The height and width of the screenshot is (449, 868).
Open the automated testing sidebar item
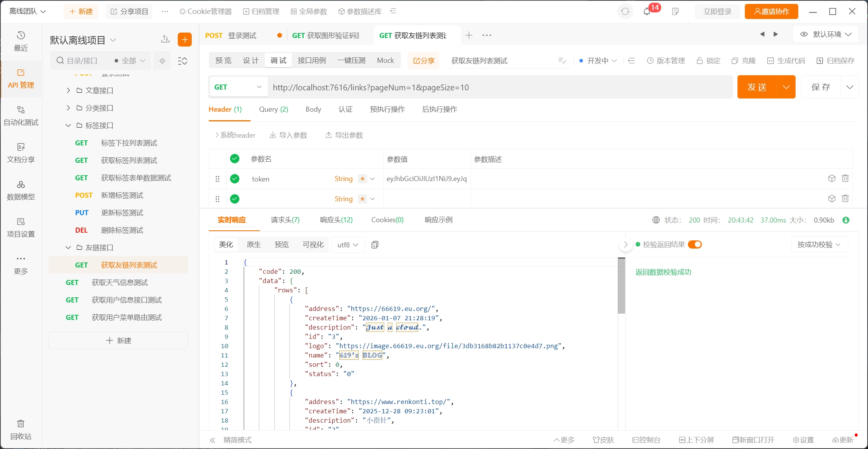21,116
